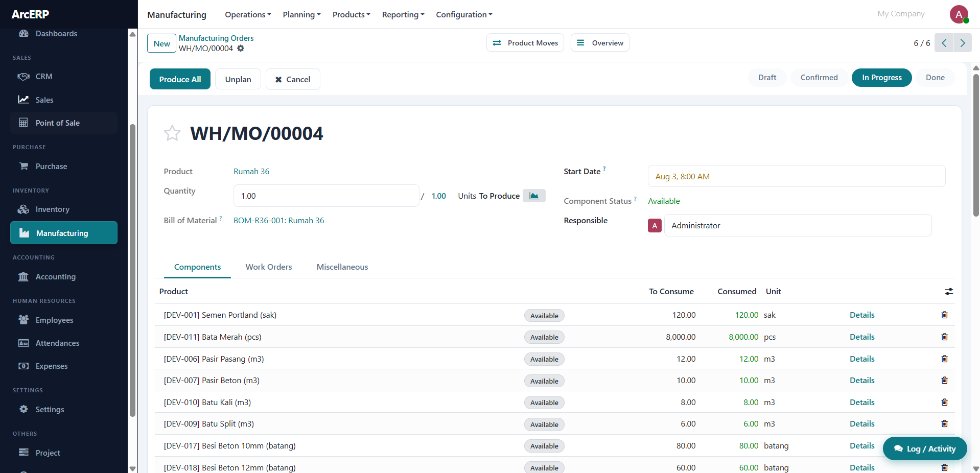Delete the Pasir Pasang component row

click(x=945, y=359)
